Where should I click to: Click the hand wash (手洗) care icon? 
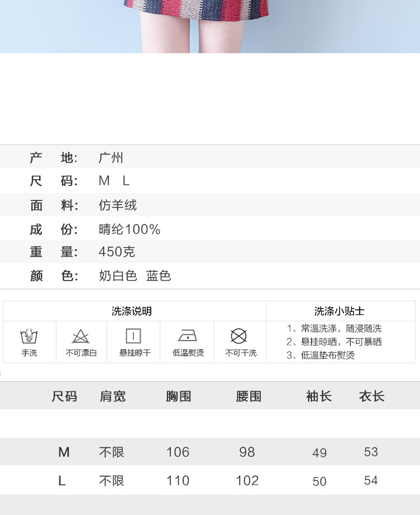29,336
